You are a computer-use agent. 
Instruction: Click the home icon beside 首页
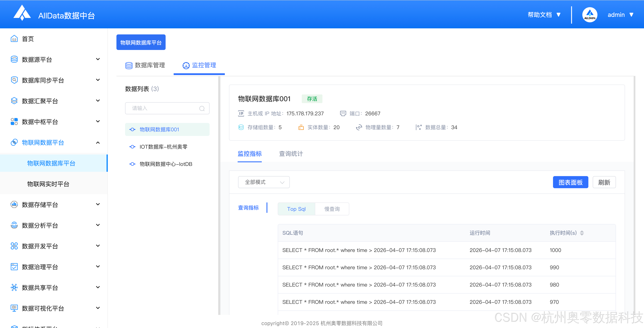point(14,39)
